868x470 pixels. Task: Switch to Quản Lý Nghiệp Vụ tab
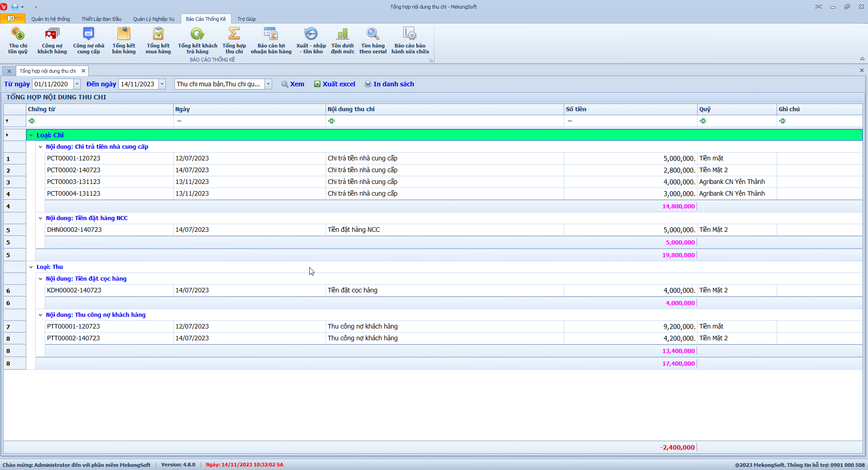[153, 19]
